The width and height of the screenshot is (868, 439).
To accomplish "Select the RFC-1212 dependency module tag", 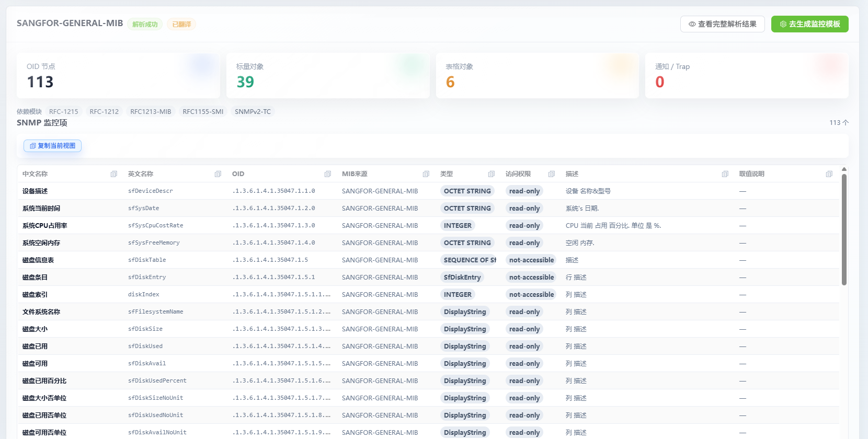I will tap(104, 111).
